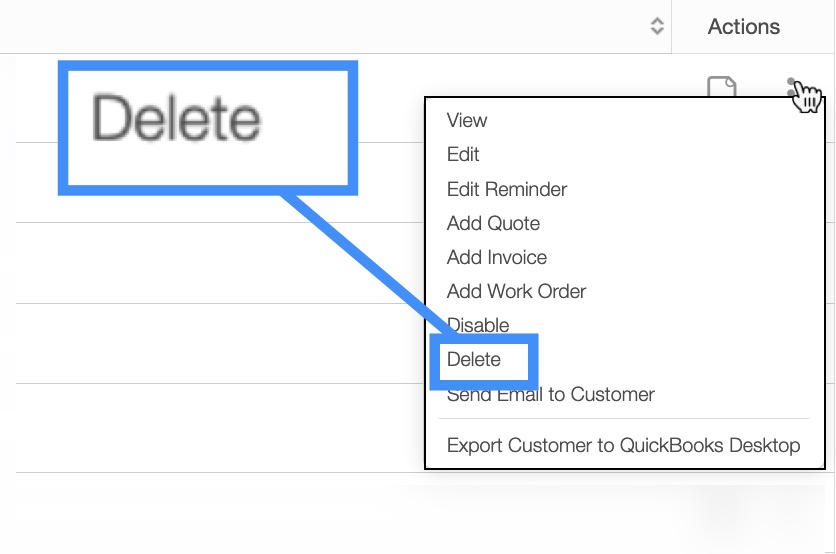Choose Add Work Order option

point(516,291)
